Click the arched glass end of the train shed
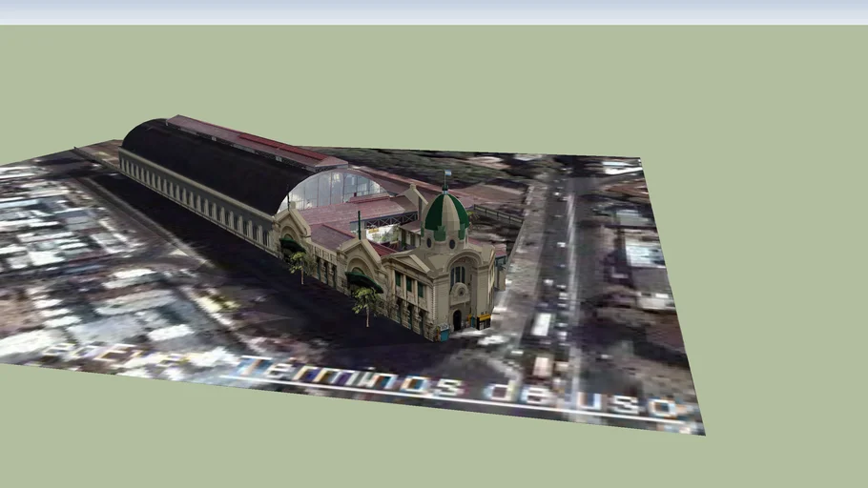 click(x=332, y=188)
